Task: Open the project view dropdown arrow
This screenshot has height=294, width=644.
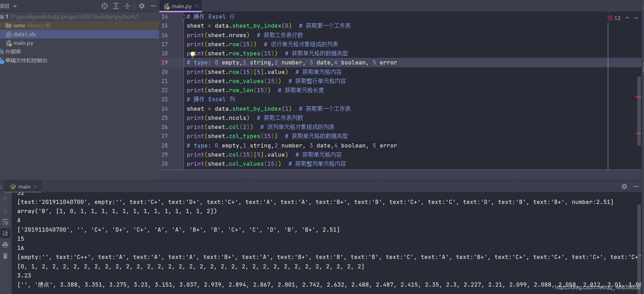Action: [15, 6]
